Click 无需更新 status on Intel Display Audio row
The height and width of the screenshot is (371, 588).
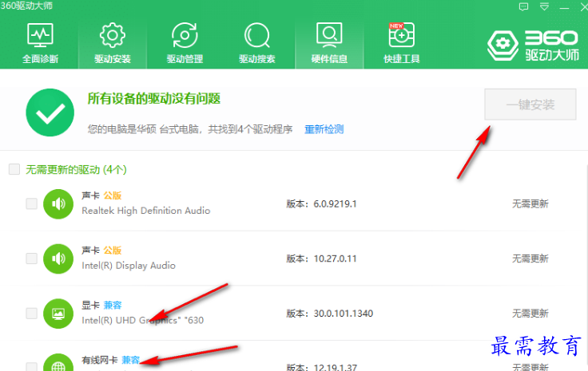tap(530, 259)
